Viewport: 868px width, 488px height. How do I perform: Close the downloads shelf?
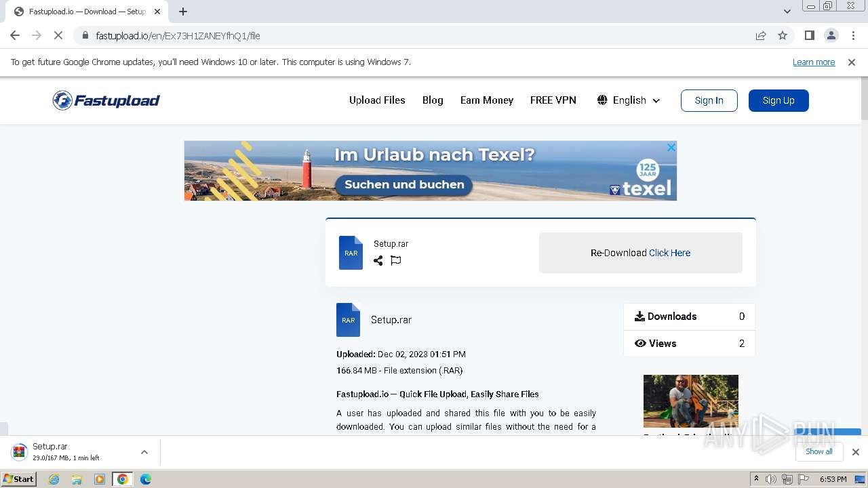pos(855,452)
